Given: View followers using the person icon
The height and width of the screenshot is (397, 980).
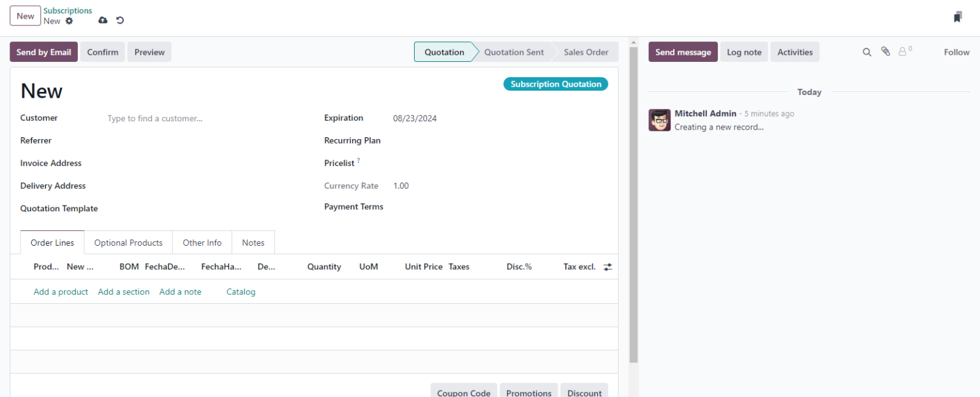Looking at the screenshot, I should point(902,52).
